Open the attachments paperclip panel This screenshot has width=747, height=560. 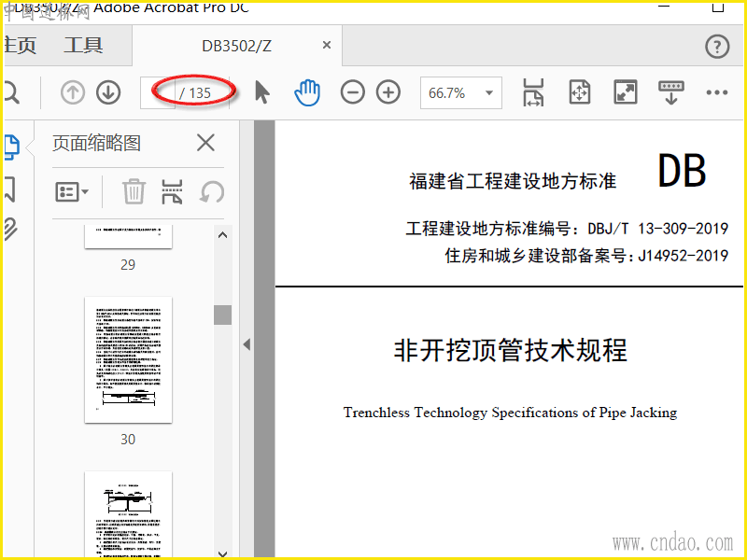point(10,230)
